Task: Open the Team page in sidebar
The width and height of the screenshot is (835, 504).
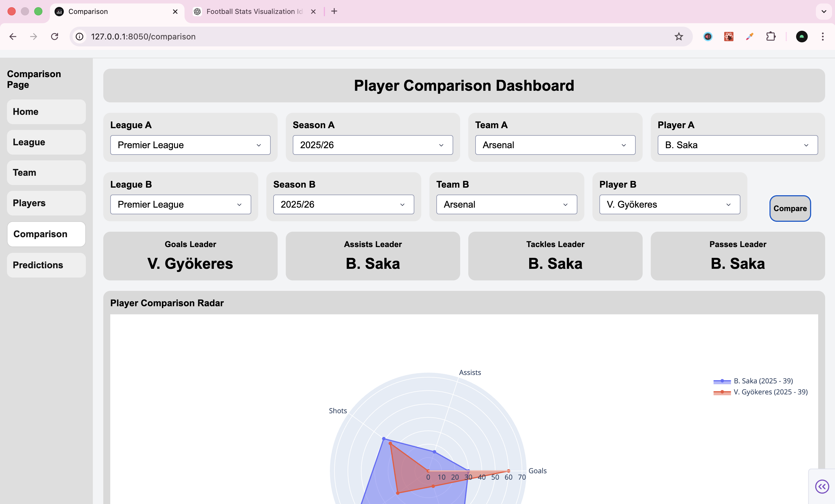Action: click(x=46, y=173)
